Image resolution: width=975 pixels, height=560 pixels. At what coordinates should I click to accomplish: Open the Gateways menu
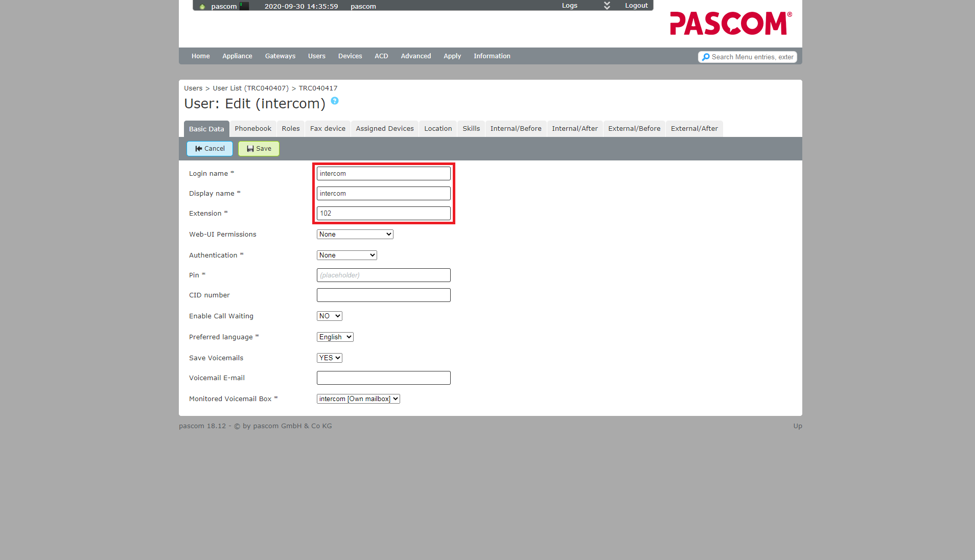[280, 56]
